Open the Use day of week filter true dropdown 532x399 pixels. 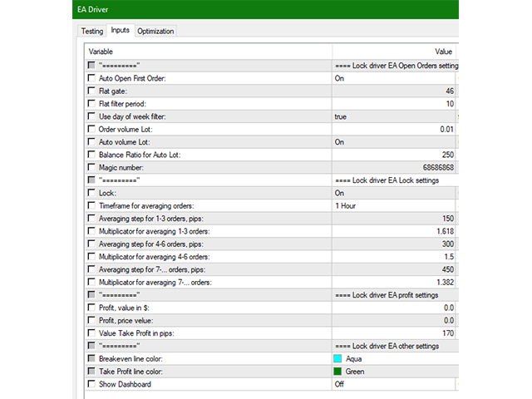click(393, 116)
